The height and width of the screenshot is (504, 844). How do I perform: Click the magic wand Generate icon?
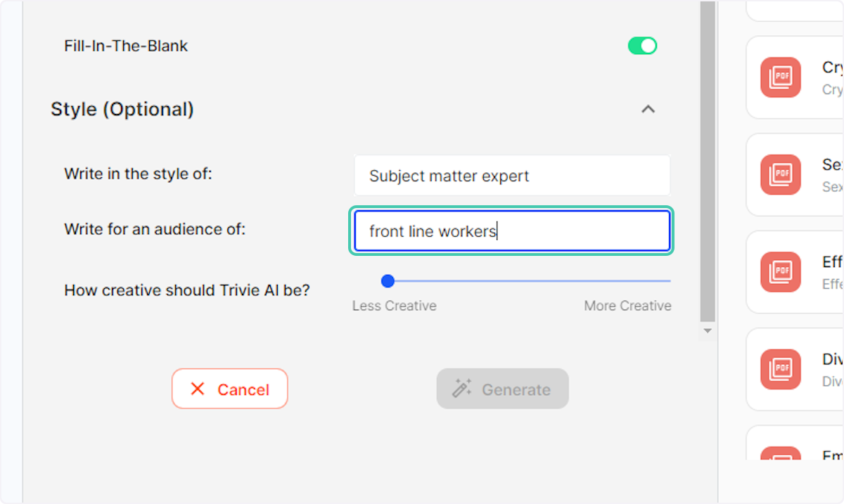(x=461, y=389)
